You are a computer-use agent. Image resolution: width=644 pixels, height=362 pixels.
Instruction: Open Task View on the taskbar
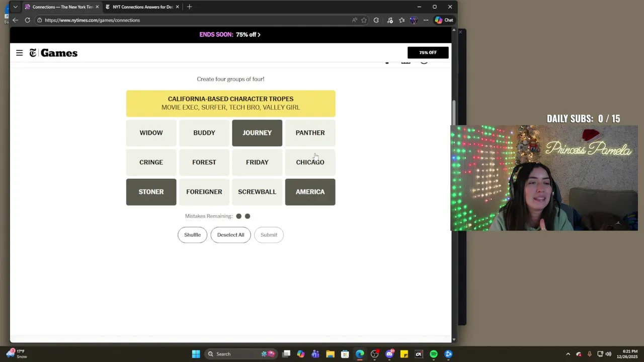(286, 354)
